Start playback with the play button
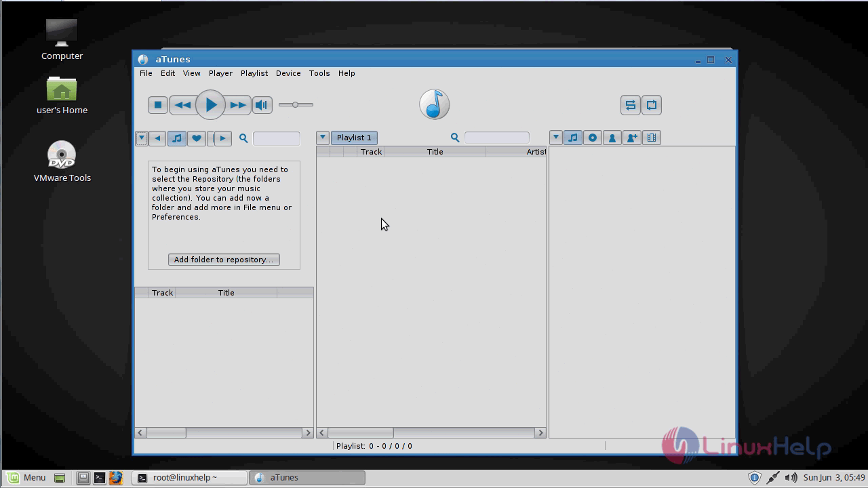Viewport: 868px width, 488px height. 210,105
